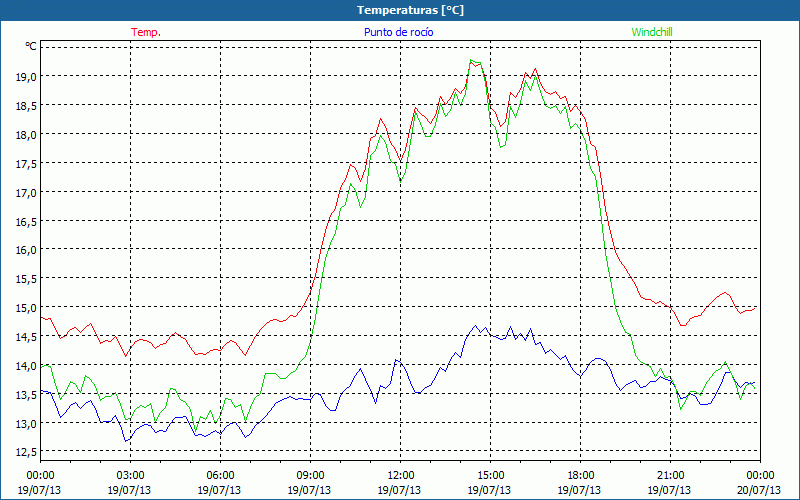Click the 14,5 y-axis value
This screenshot has width=800, height=500.
pos(27,337)
